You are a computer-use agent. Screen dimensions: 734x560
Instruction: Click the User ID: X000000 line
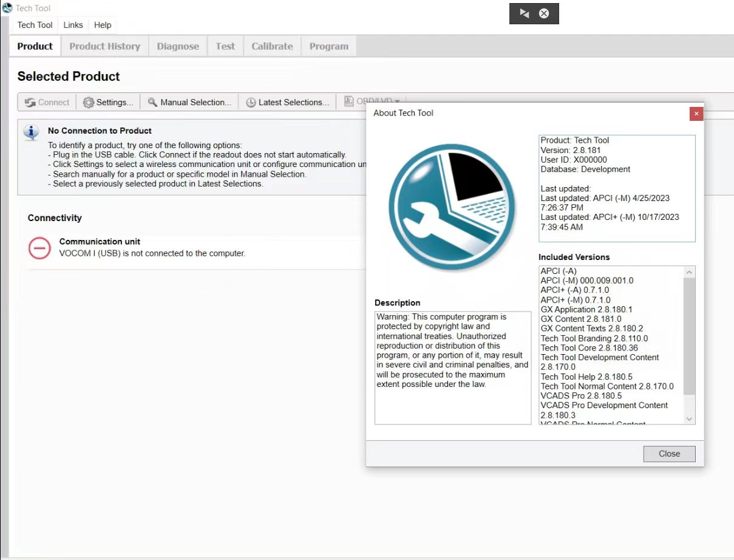pos(574,160)
